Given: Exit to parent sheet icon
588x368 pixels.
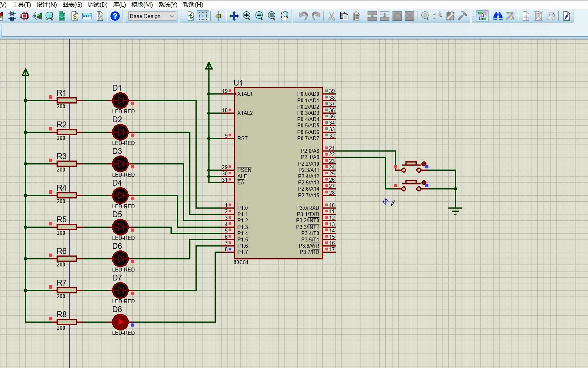Looking at the screenshot, I should point(551,16).
